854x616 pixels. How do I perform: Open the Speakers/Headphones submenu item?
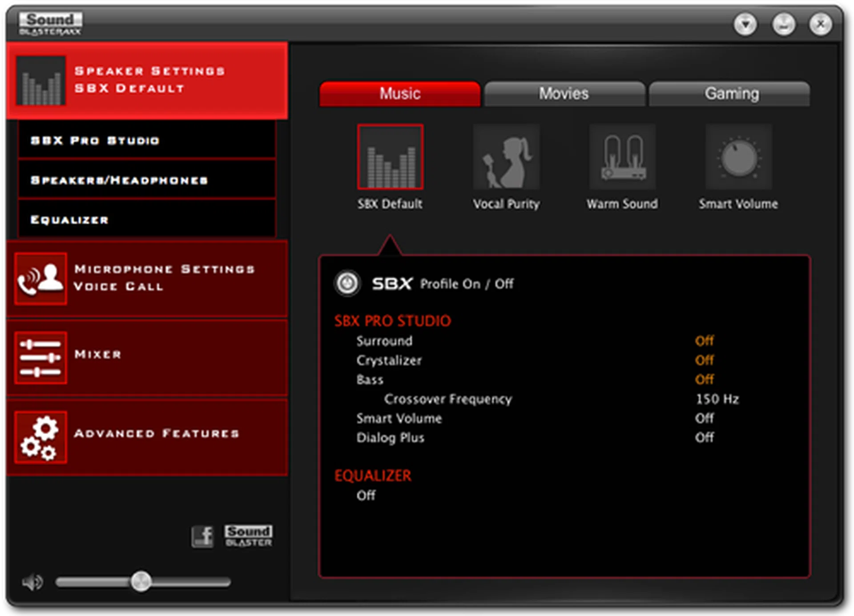(x=147, y=180)
